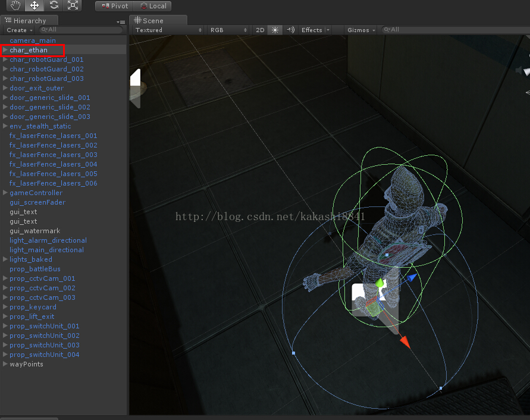Click the red X-axis gizmo arrow

click(x=405, y=342)
